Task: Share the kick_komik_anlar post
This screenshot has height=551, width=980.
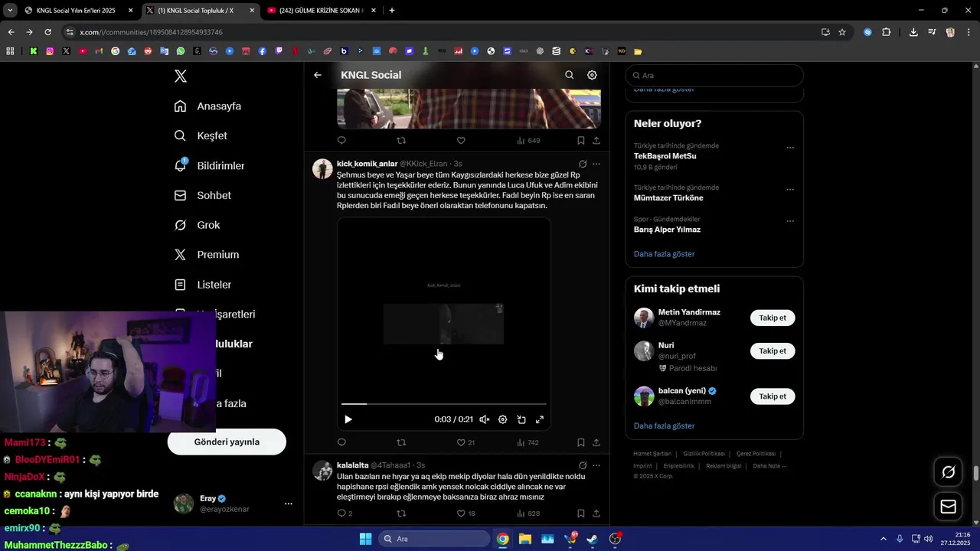Action: pos(596,442)
